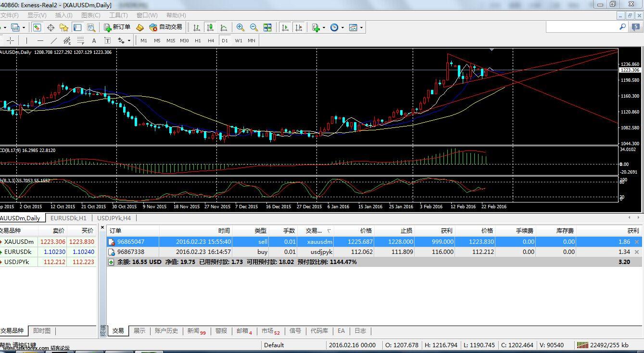Open the 新闻 news tab
The width and height of the screenshot is (644, 353).
coord(196,331)
